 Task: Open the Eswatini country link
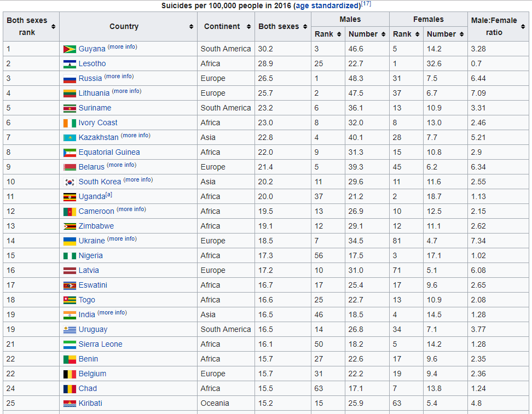click(92, 285)
